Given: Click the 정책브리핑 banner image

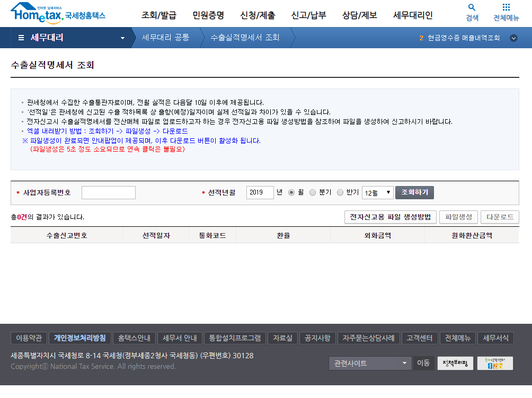Looking at the screenshot, I should pyautogui.click(x=455, y=363).
